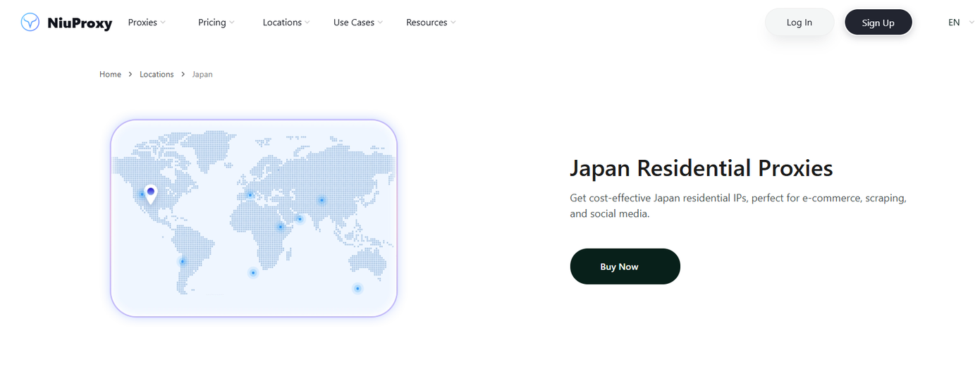Expand the Resources dropdown chevron
Viewport: 980px width, 388px height.
click(453, 23)
